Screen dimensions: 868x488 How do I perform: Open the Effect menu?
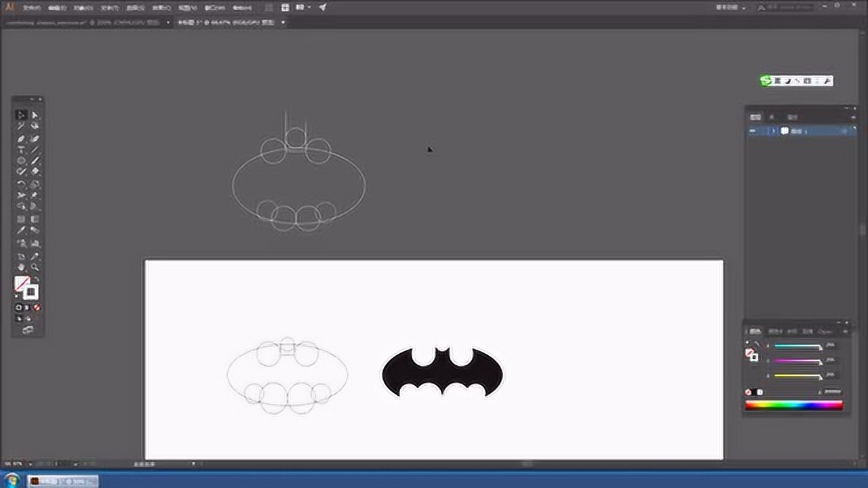(161, 7)
